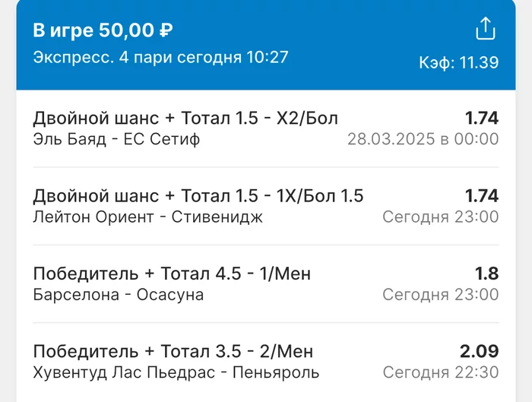Tap the Лейтон Ориент start time Сегодня 23:00
Screen dimensions: 532x402
pyautogui.click(x=440, y=217)
